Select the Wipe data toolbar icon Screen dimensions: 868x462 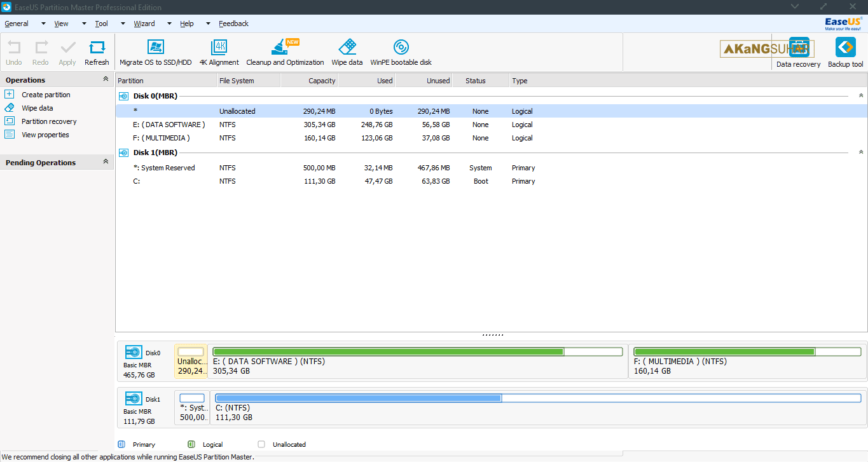[x=347, y=51]
